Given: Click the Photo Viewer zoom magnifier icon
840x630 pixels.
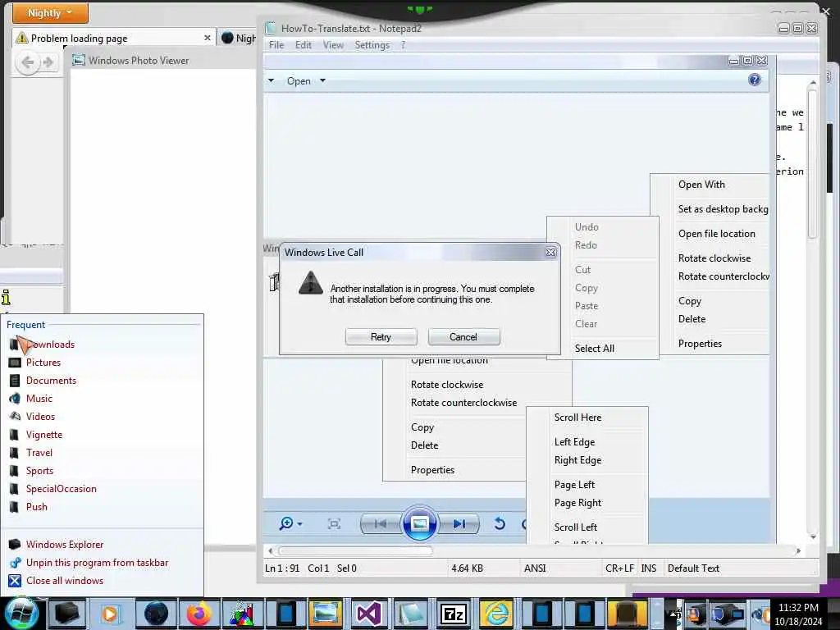Looking at the screenshot, I should click(x=286, y=523).
